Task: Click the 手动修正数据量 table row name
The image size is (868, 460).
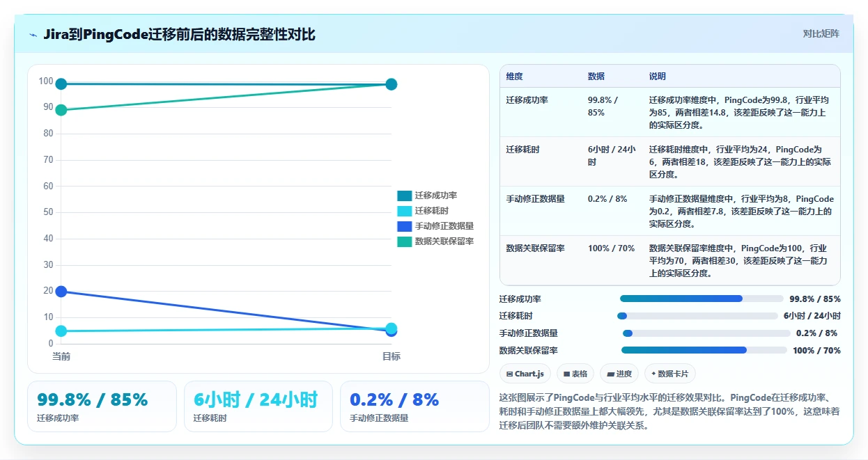Action: [x=535, y=199]
